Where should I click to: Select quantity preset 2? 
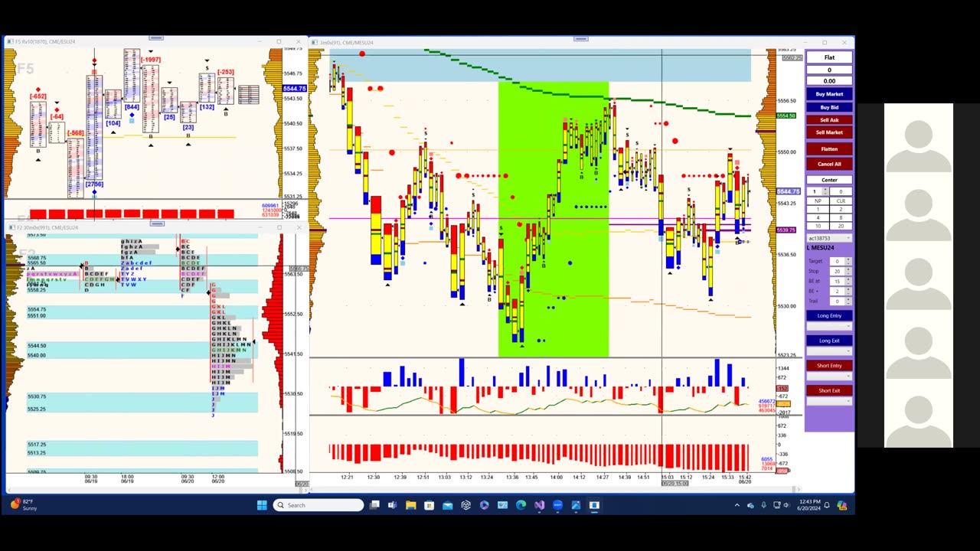pos(841,209)
